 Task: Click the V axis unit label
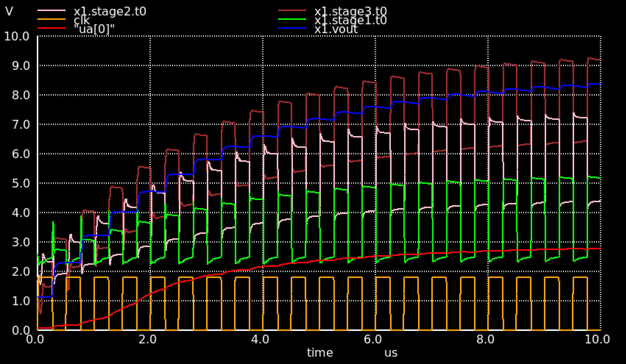9,11
